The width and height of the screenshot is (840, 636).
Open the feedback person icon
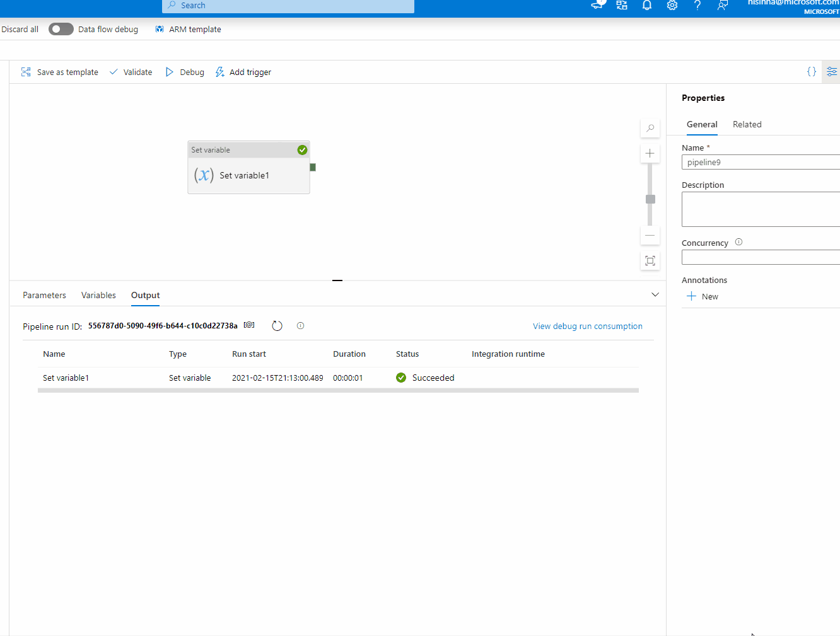coord(723,5)
